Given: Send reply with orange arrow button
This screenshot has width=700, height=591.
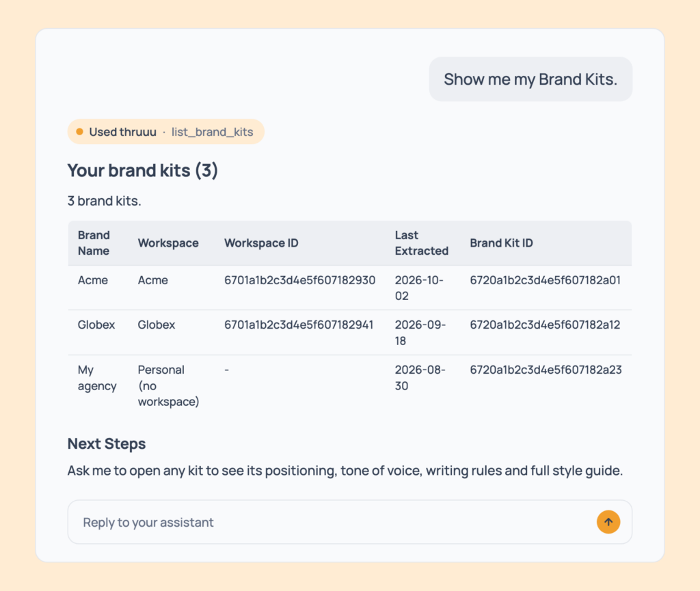Looking at the screenshot, I should pos(608,522).
